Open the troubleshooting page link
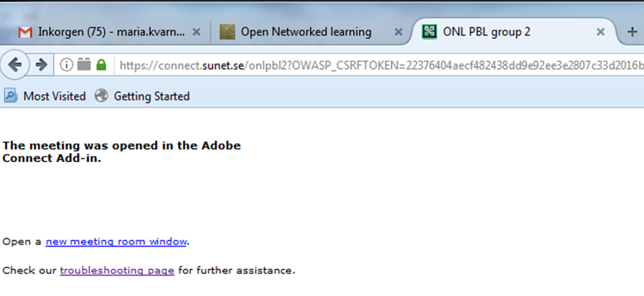The height and width of the screenshot is (296, 644). point(117,271)
